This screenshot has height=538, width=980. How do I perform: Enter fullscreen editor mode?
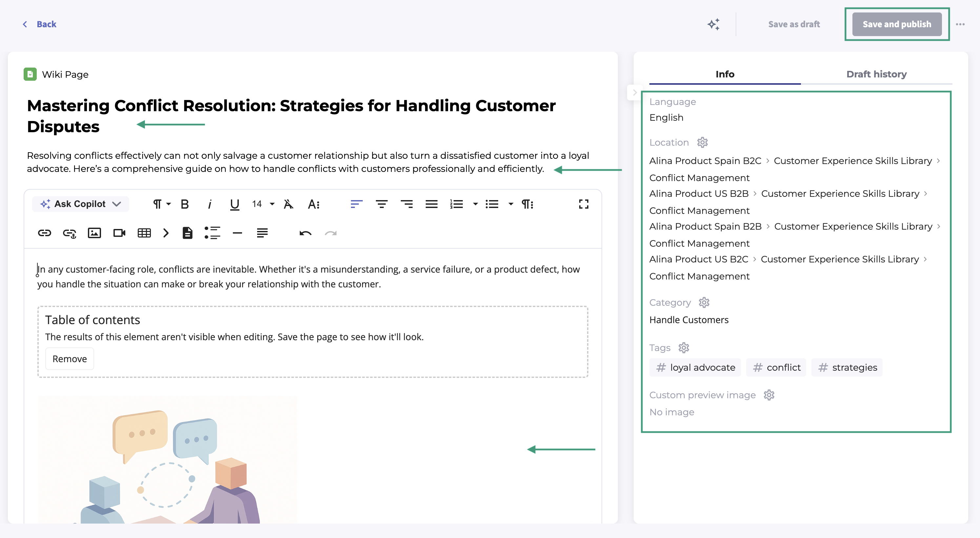(x=583, y=204)
